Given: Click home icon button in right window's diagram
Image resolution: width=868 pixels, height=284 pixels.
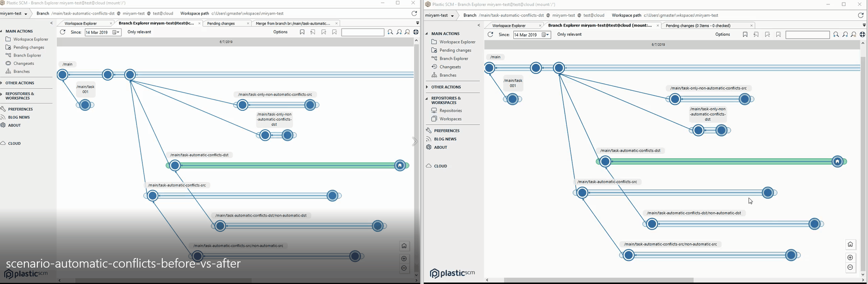Looking at the screenshot, I should click(x=850, y=245).
